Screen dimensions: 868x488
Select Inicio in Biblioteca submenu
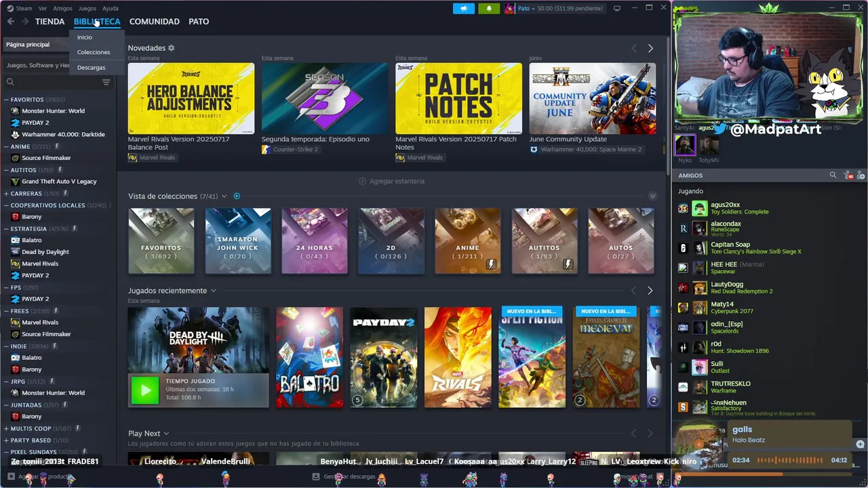(x=85, y=37)
